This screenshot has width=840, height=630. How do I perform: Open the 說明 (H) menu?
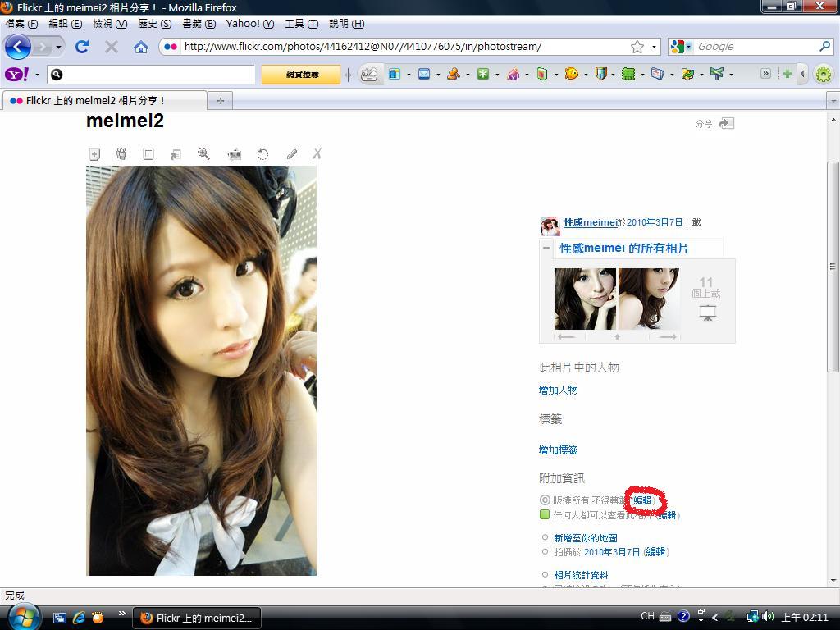point(347,24)
